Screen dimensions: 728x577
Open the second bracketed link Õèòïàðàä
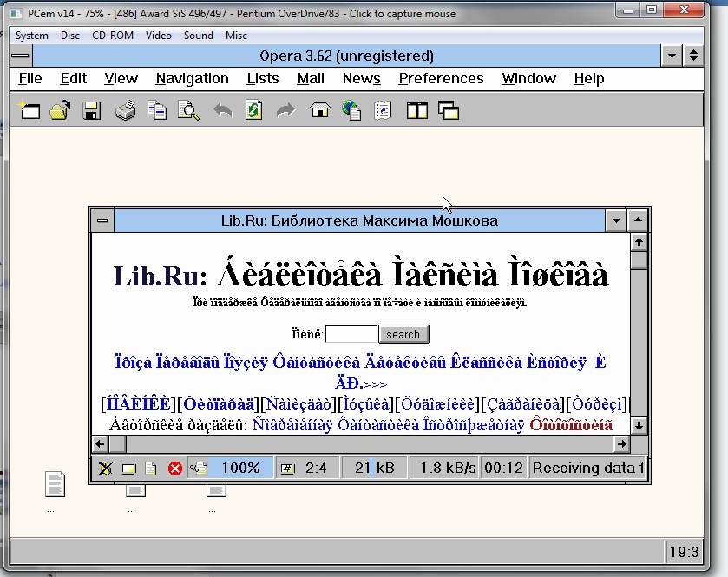(220, 403)
